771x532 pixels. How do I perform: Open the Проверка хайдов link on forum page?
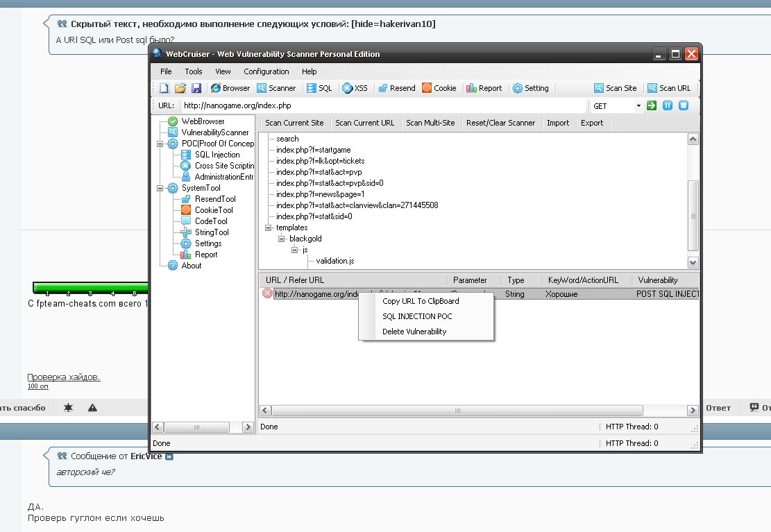click(x=63, y=377)
